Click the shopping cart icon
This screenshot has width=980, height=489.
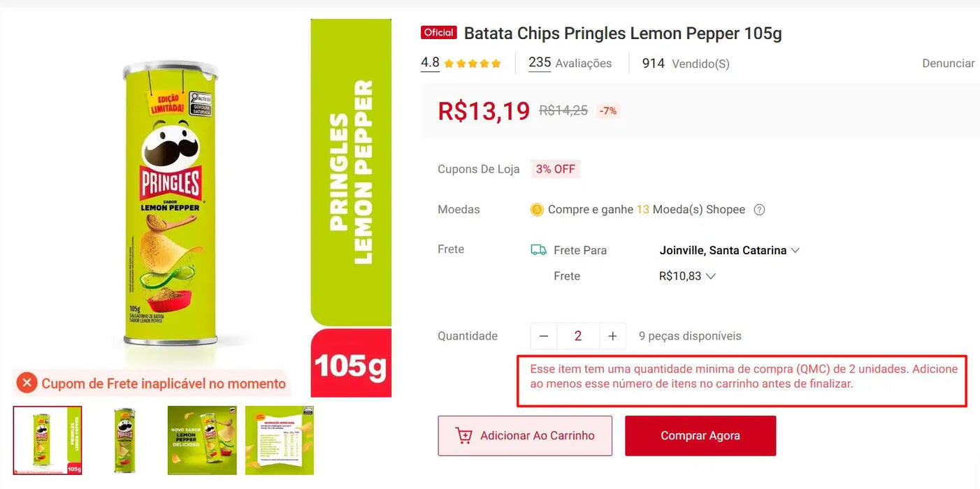[463, 435]
